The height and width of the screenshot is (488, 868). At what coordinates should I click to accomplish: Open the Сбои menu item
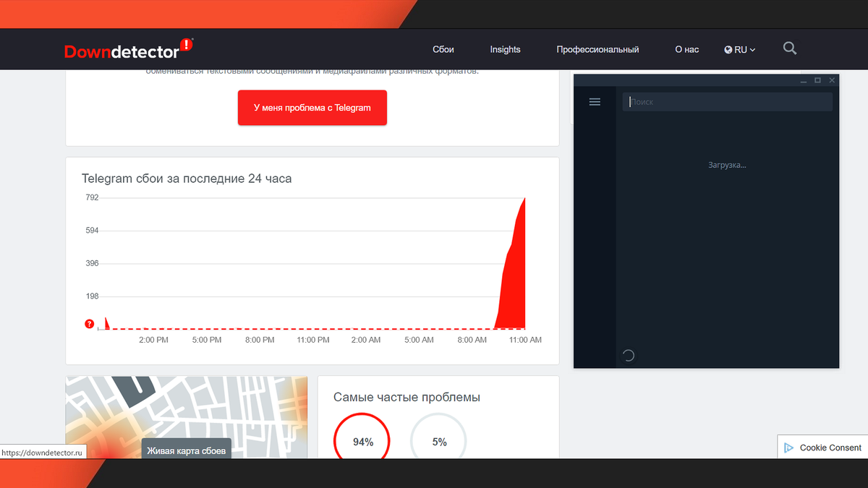coord(443,50)
